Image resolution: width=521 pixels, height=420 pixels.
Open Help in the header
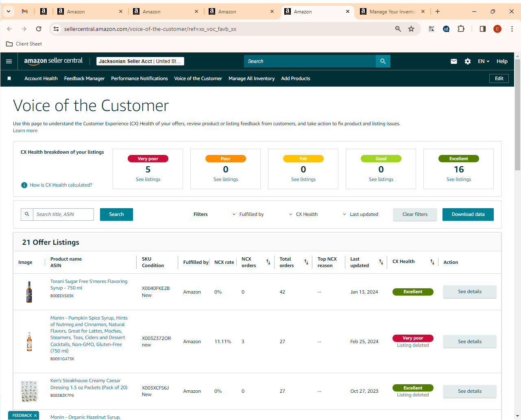502,61
